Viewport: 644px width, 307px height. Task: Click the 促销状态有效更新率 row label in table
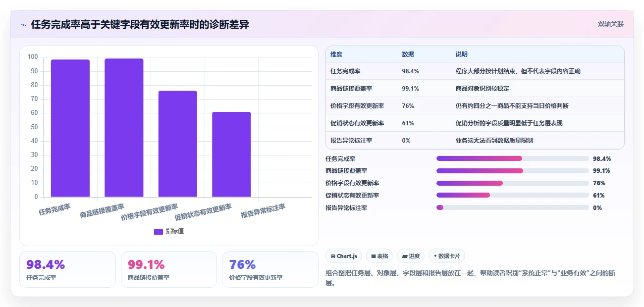pos(357,123)
